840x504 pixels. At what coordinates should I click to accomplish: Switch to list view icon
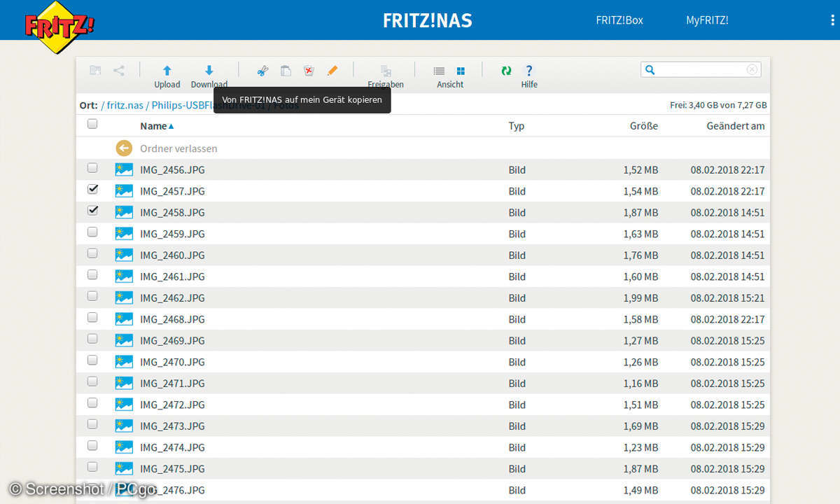point(439,71)
